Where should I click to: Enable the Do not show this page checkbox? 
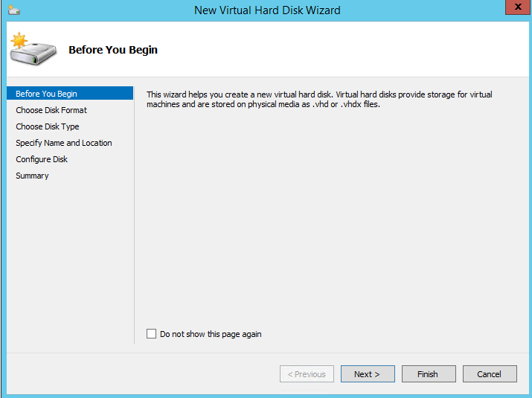tap(152, 334)
